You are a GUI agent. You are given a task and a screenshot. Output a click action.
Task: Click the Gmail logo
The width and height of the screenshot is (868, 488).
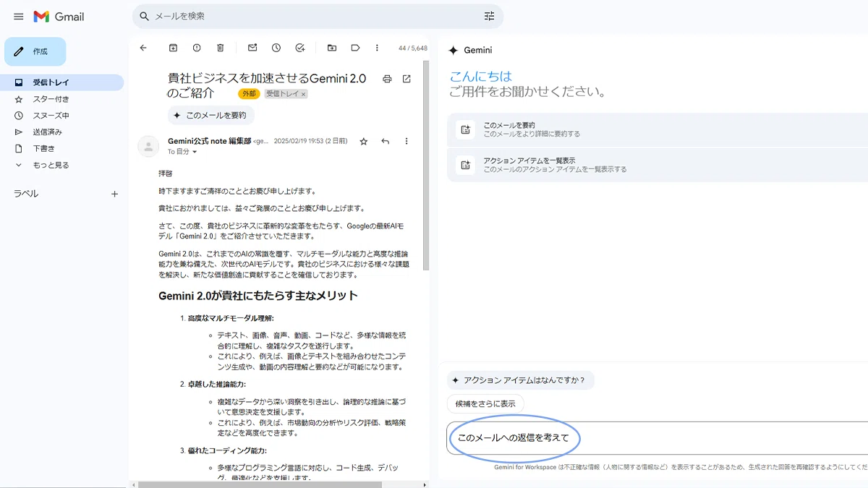[x=59, y=16]
